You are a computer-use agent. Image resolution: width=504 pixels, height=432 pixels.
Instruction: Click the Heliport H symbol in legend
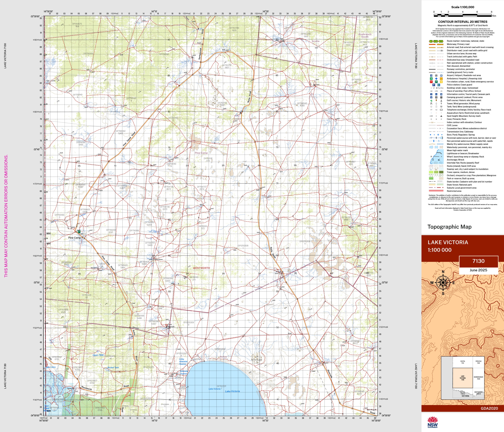(x=436, y=75)
